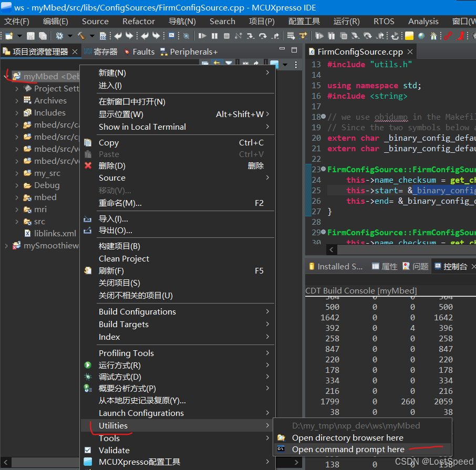Screen dimensions: 476x470
Task: Open the Refactor menu
Action: [x=138, y=22]
